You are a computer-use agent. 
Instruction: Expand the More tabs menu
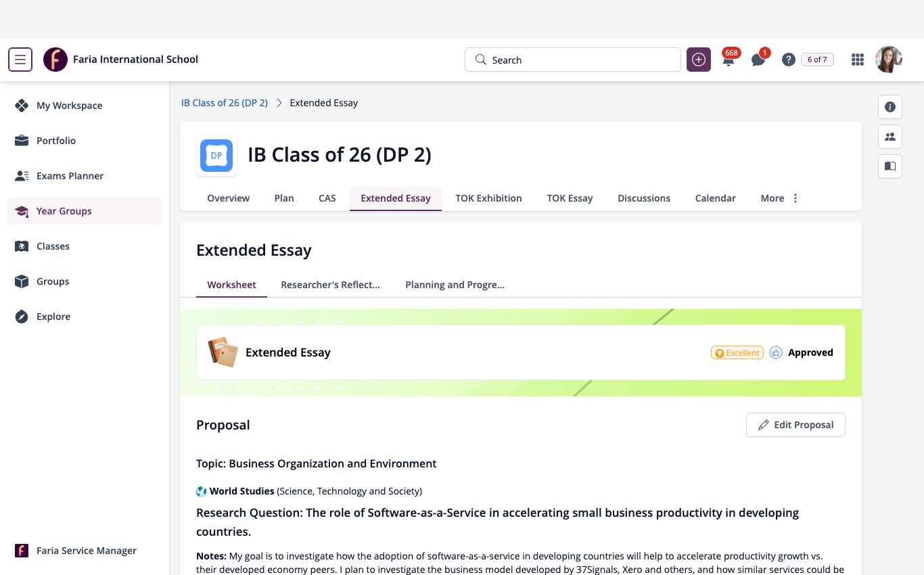780,198
